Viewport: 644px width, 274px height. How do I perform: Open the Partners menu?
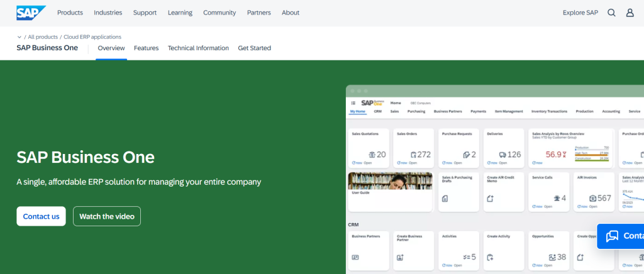tap(258, 13)
